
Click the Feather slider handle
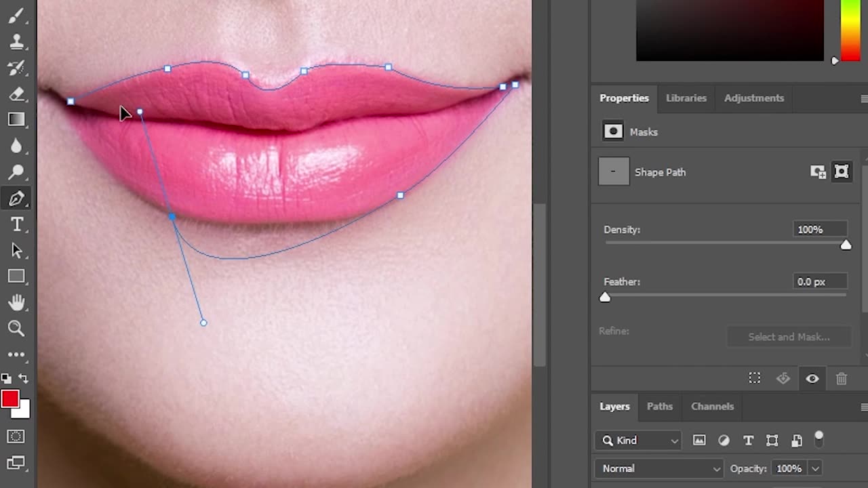pyautogui.click(x=605, y=297)
